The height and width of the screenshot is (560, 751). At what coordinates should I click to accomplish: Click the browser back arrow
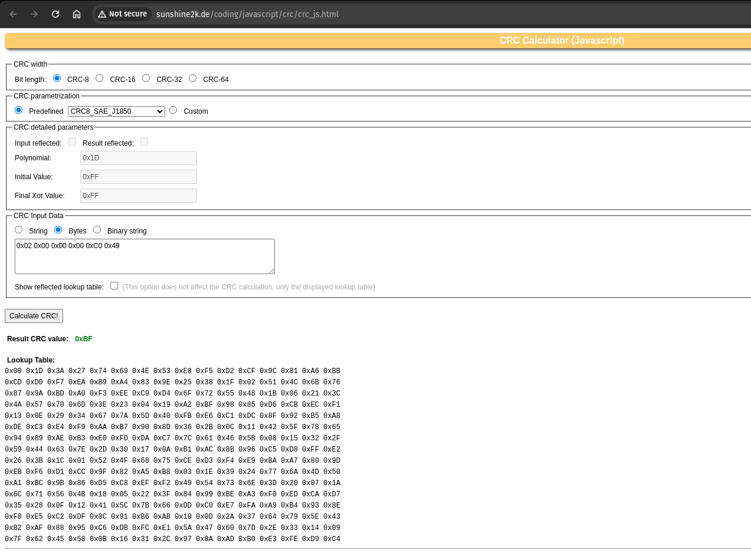point(13,14)
